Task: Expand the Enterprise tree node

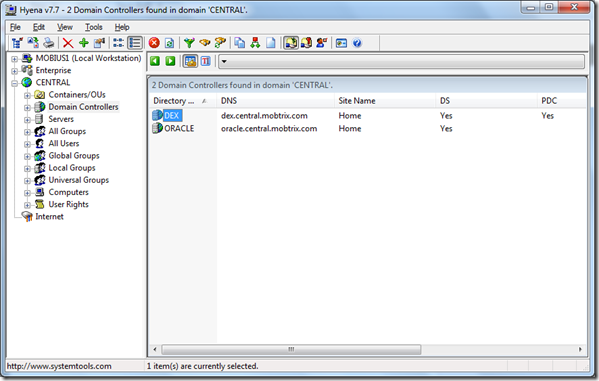Action: point(15,71)
